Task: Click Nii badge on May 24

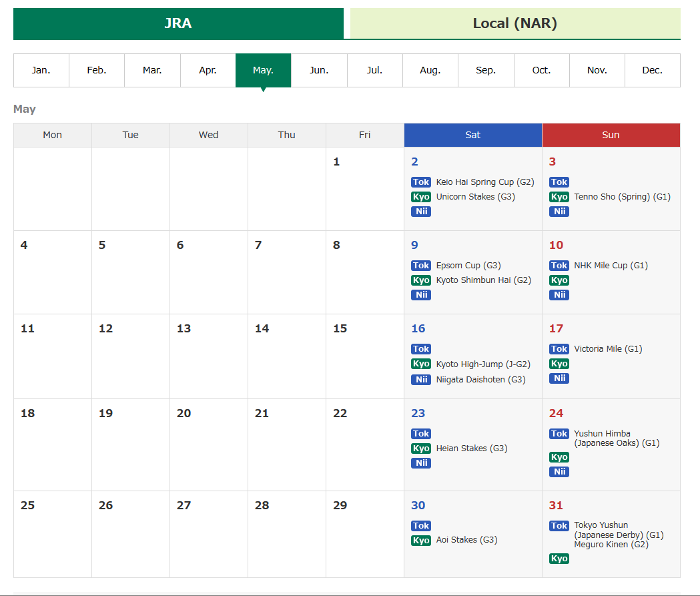Action: click(x=559, y=472)
